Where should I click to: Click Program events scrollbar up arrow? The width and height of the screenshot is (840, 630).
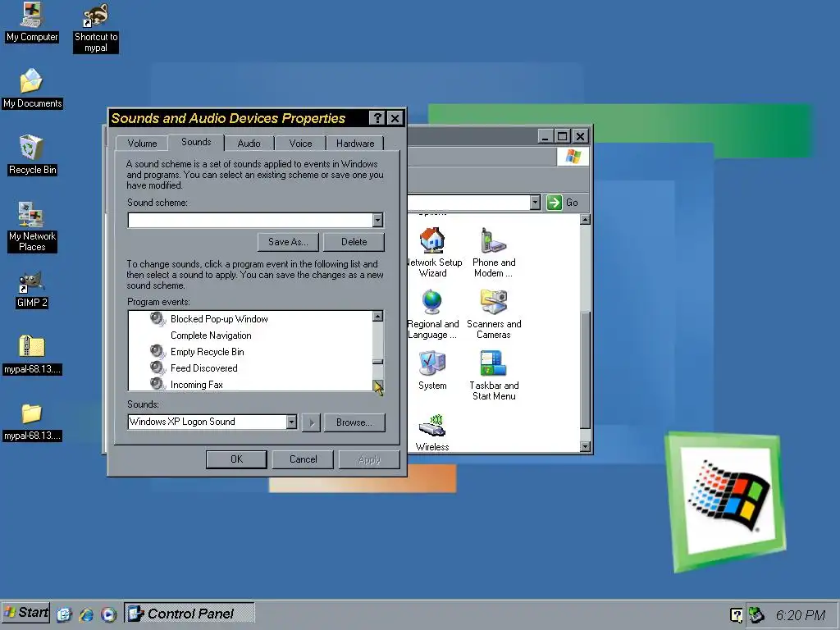click(x=377, y=317)
